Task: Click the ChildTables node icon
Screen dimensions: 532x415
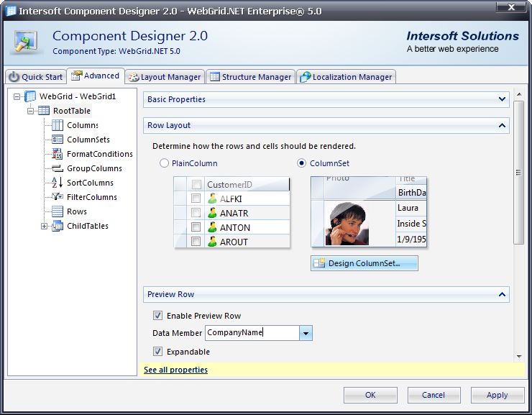Action: (x=58, y=226)
